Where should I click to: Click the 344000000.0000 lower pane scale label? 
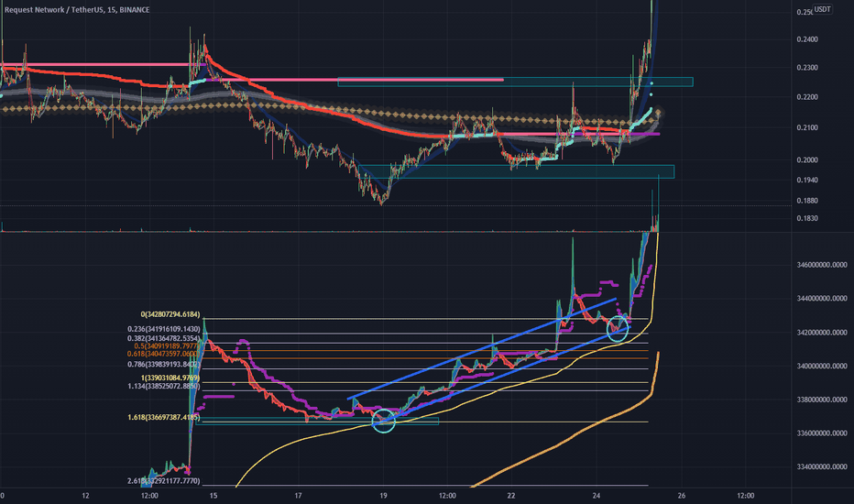tap(822, 299)
